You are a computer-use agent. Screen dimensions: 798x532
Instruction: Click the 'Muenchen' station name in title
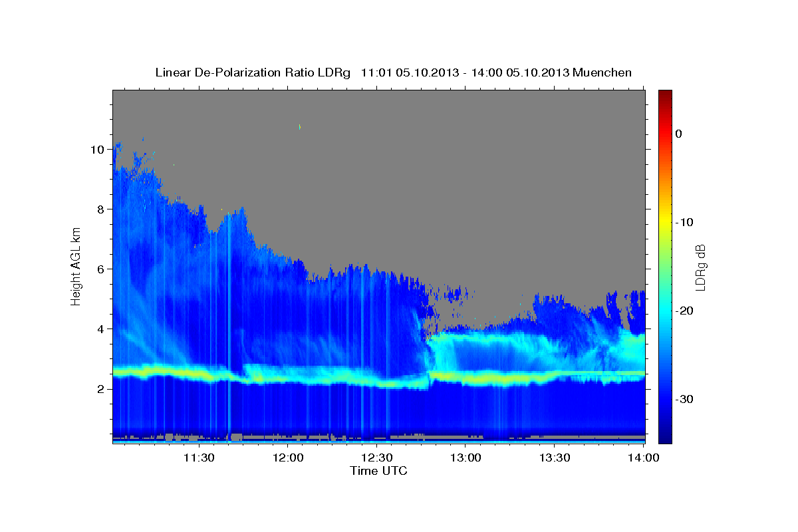(x=603, y=72)
